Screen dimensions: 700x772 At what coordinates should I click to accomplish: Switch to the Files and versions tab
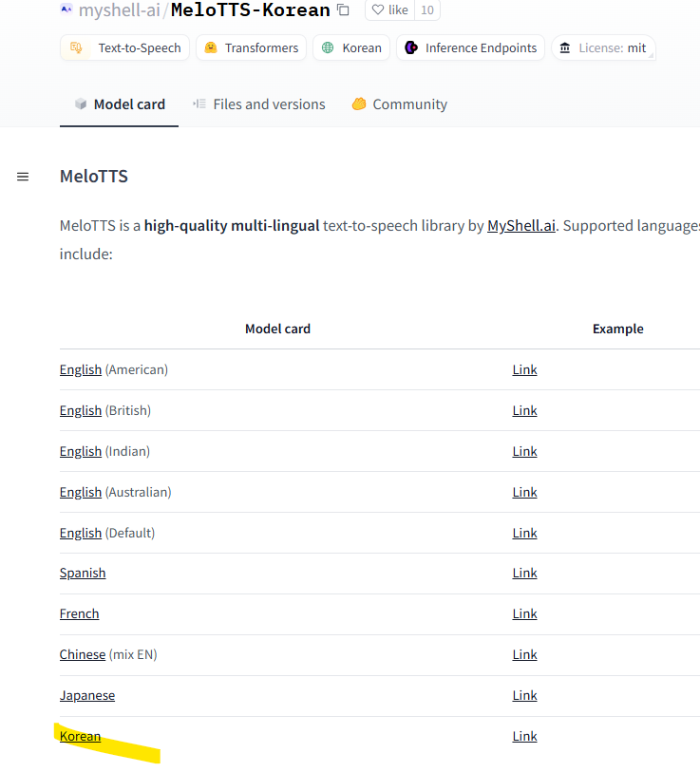click(x=258, y=104)
